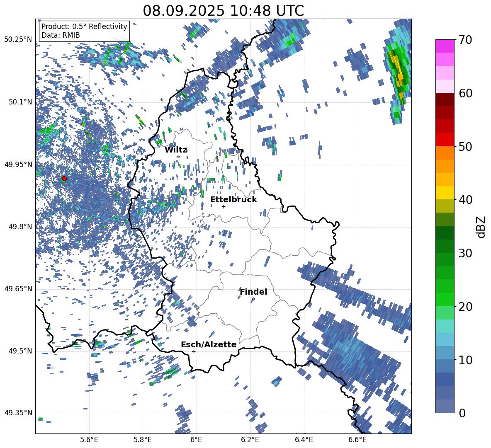Click the magenta top colorbar swatch
Viewport: 491px width, 448px height.
(445, 46)
